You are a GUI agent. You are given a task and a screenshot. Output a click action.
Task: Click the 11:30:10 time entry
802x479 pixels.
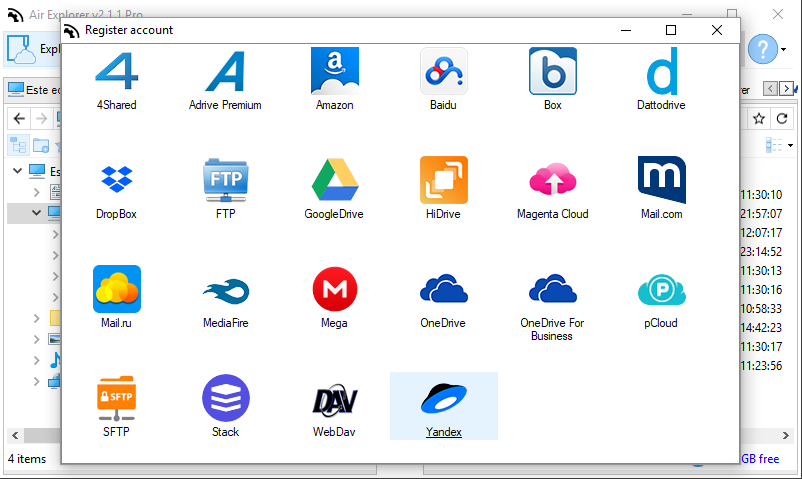tap(761, 195)
